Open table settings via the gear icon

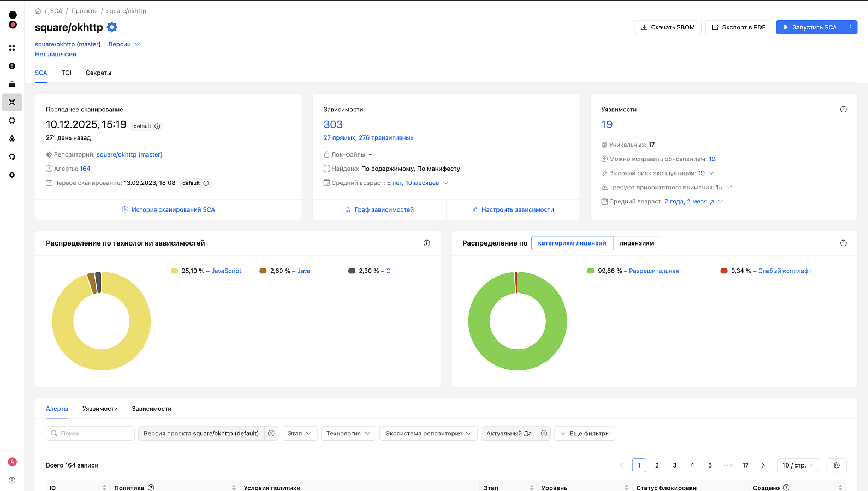point(836,465)
